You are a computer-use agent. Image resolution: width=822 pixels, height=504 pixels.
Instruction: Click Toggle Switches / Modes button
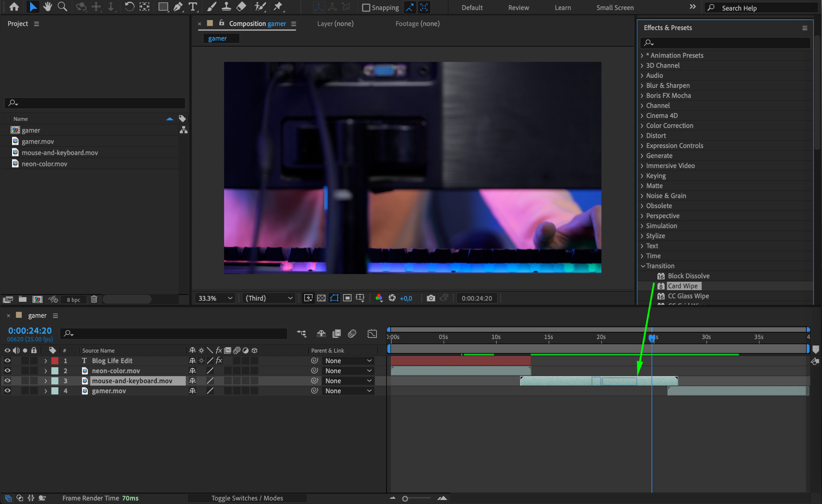pos(247,498)
